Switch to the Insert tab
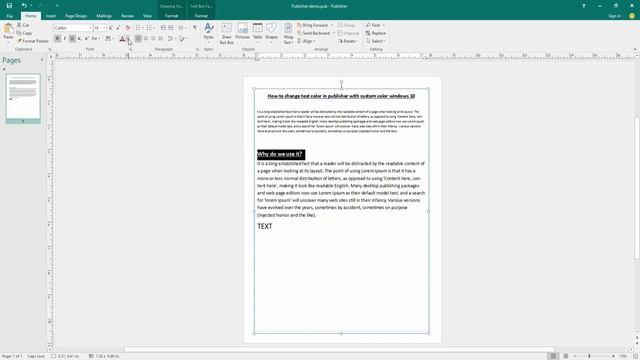This screenshot has width=640, height=360. [x=51, y=16]
